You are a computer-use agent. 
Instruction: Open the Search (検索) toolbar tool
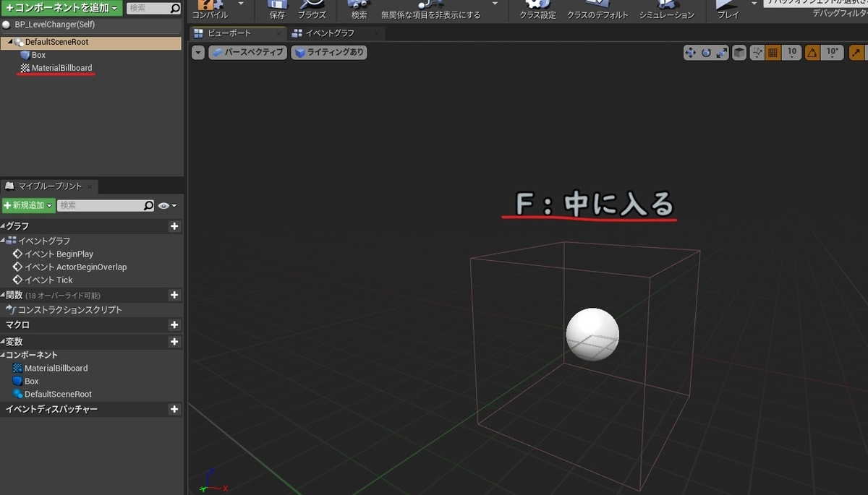[359, 10]
